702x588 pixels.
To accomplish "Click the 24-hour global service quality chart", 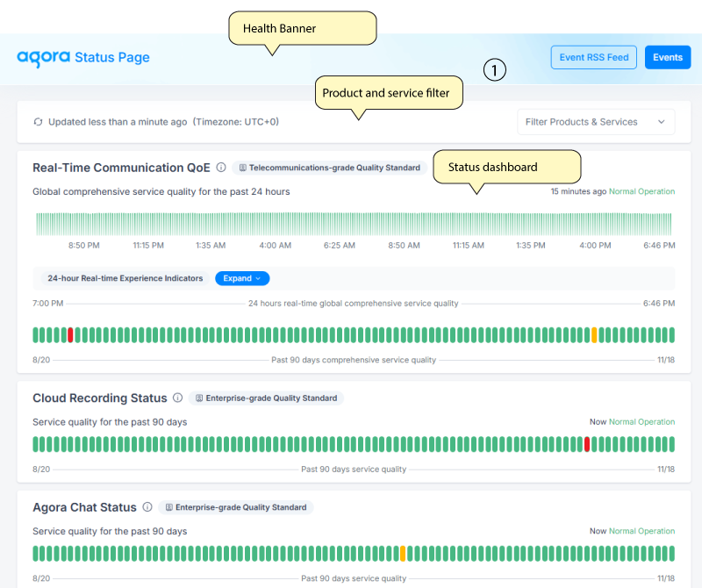I will tap(354, 224).
